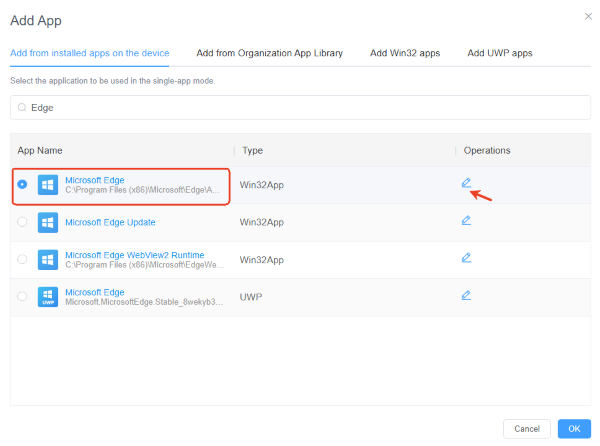Click the Type column header
The image size is (600, 446).
pos(253,150)
